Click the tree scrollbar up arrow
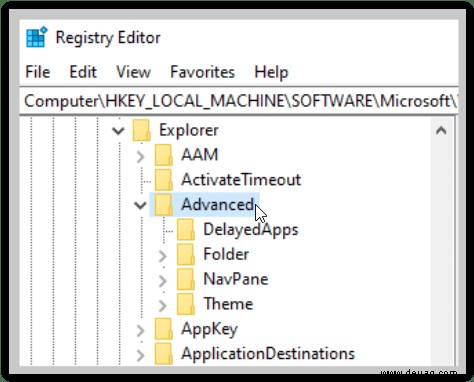474x382 pixels. tap(441, 130)
